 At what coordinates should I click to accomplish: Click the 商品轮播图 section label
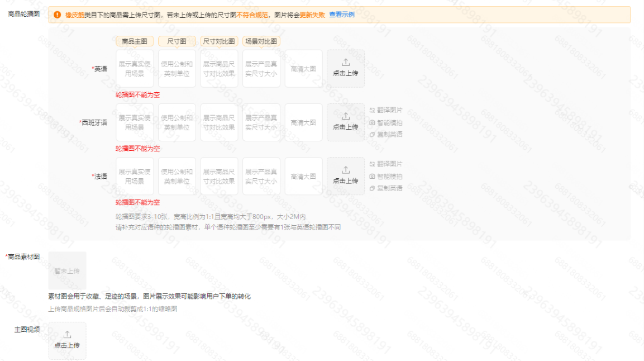[x=24, y=14]
